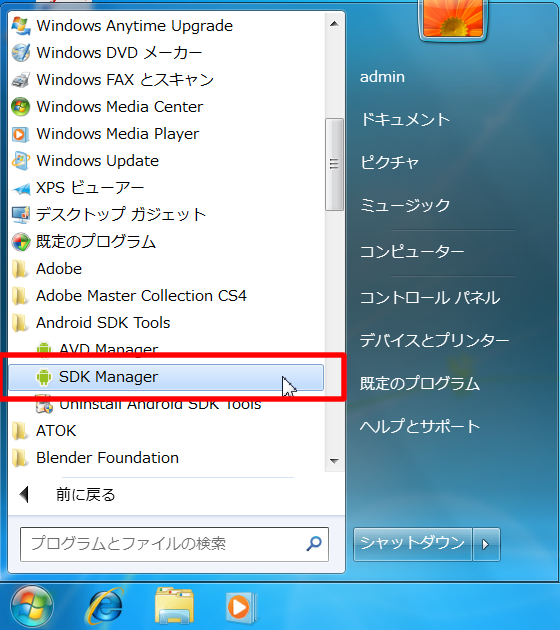
Task: Click the シャットダウン button
Action: (413, 544)
